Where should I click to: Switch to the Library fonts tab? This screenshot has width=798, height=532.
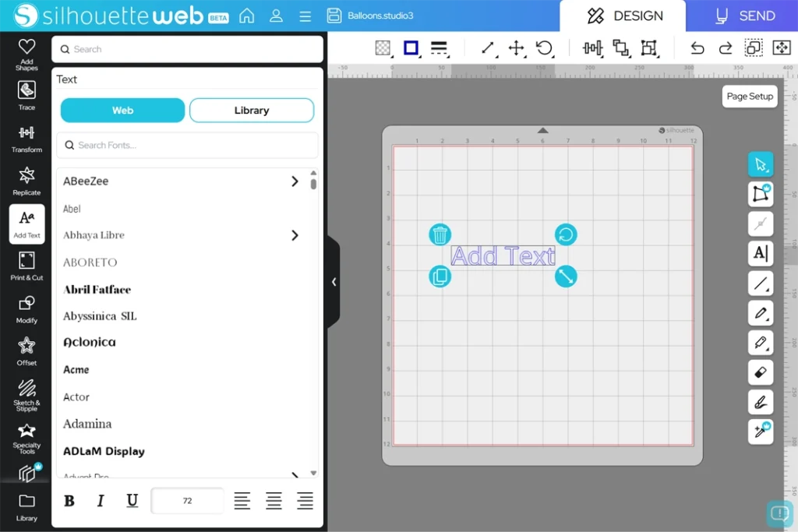(x=251, y=111)
